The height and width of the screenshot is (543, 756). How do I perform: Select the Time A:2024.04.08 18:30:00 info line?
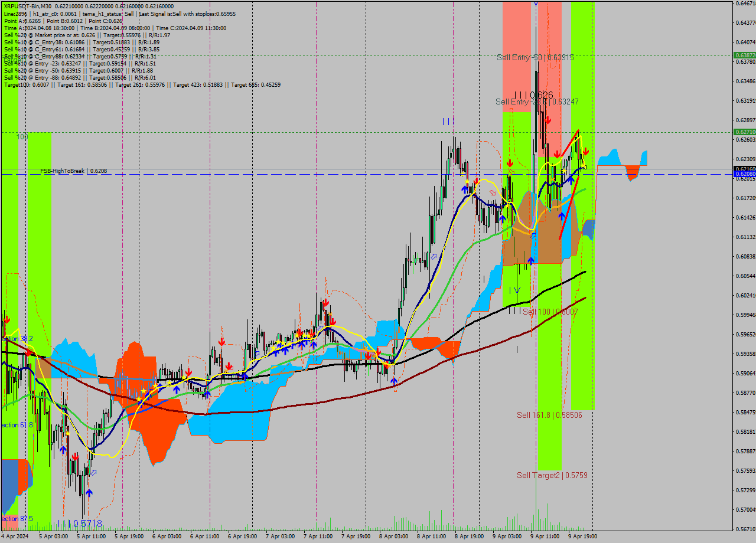pos(115,28)
